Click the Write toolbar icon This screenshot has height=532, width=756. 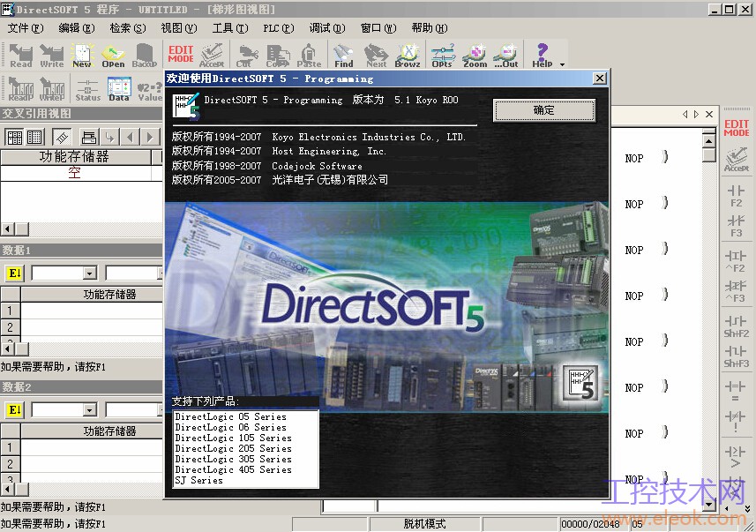click(51, 55)
